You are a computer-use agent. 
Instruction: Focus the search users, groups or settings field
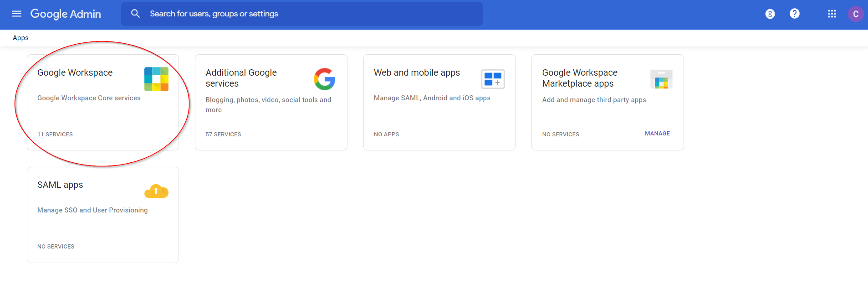(302, 14)
